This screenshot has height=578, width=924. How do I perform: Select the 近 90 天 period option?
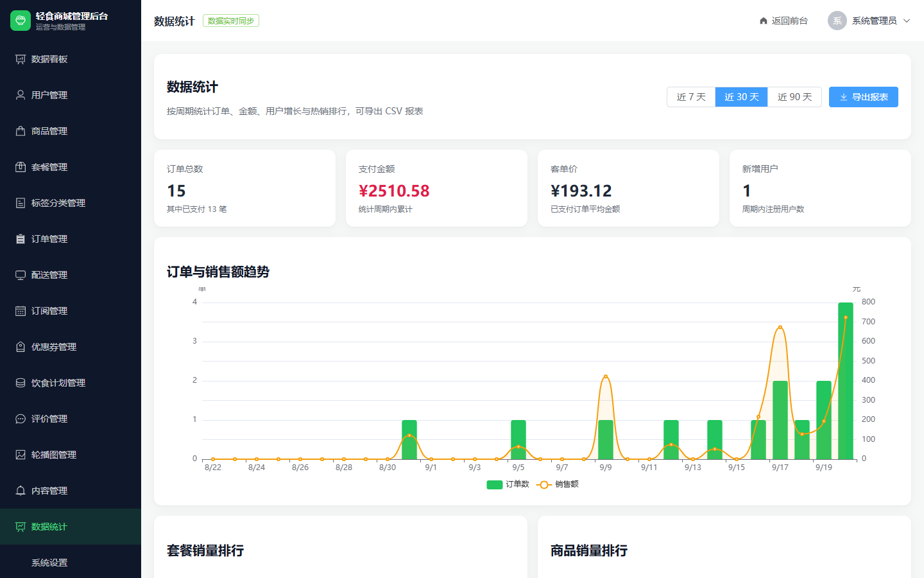click(795, 97)
